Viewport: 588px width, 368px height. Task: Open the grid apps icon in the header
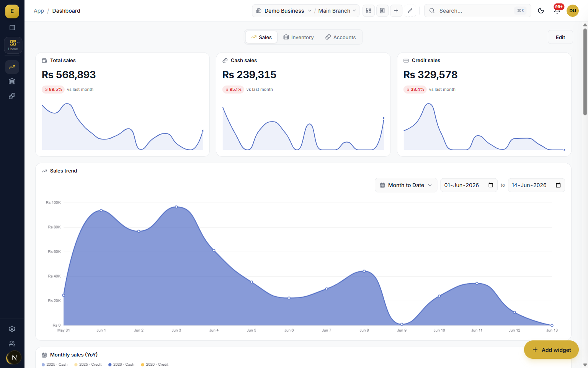[369, 11]
